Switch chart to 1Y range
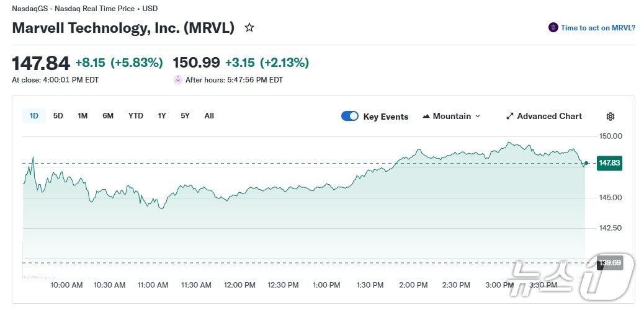Viewport: 644px width, 310px height. point(162,116)
